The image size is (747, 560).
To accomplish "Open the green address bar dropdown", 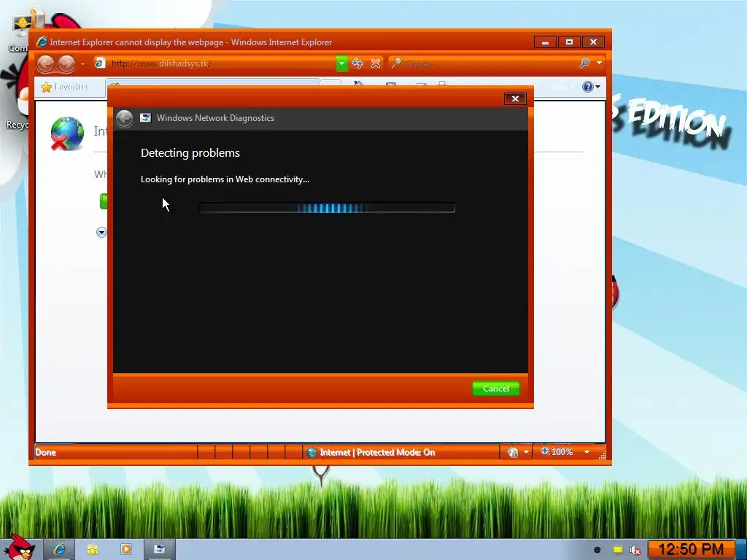I will (341, 63).
